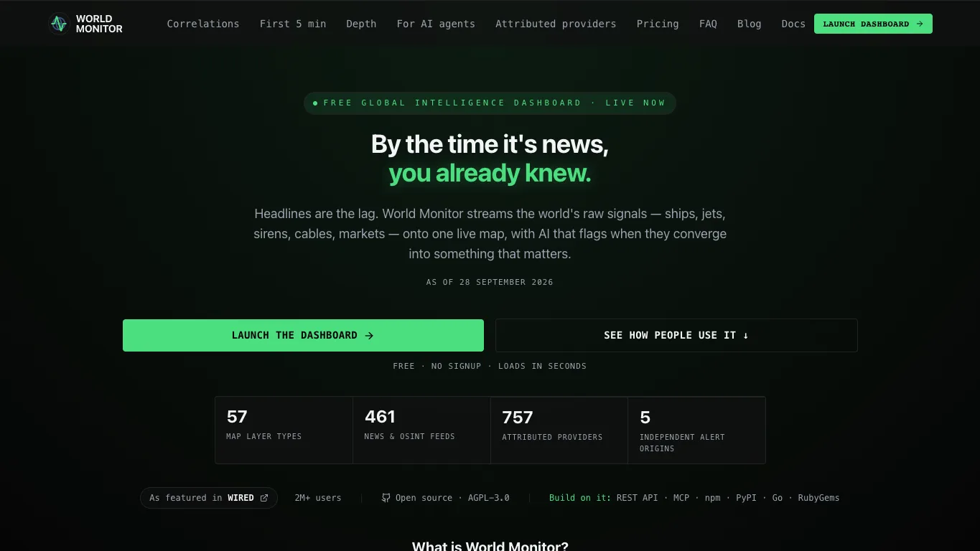Click the World Monitor logo icon

click(59, 24)
